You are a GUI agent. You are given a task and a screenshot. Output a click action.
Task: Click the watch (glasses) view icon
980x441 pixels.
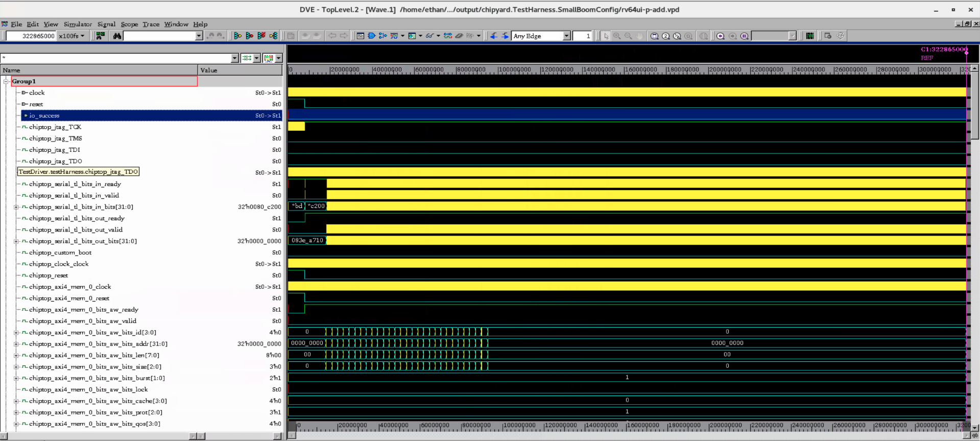pyautogui.click(x=429, y=36)
